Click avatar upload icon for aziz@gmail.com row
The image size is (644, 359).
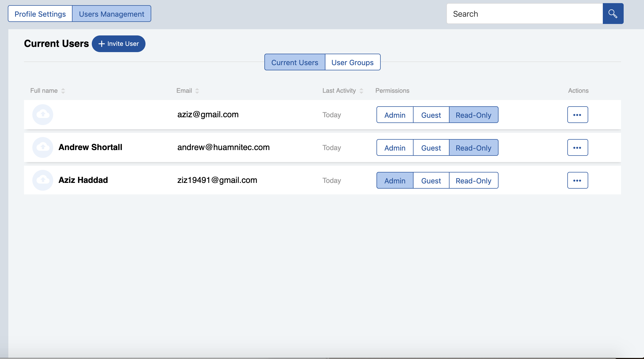tap(43, 114)
